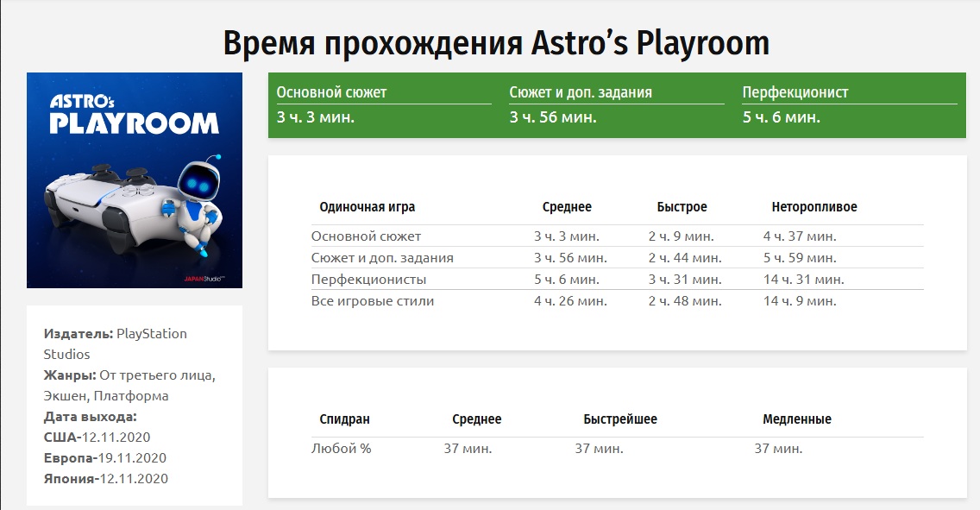Select the '3 ч. 3 мин.' value in the green banner
The height and width of the screenshot is (510, 980).
point(316,116)
